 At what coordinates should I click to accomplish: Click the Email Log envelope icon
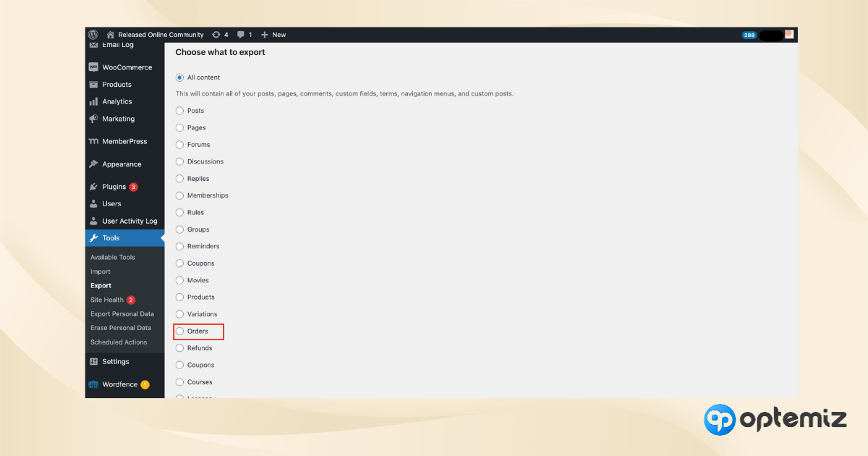[x=93, y=45]
